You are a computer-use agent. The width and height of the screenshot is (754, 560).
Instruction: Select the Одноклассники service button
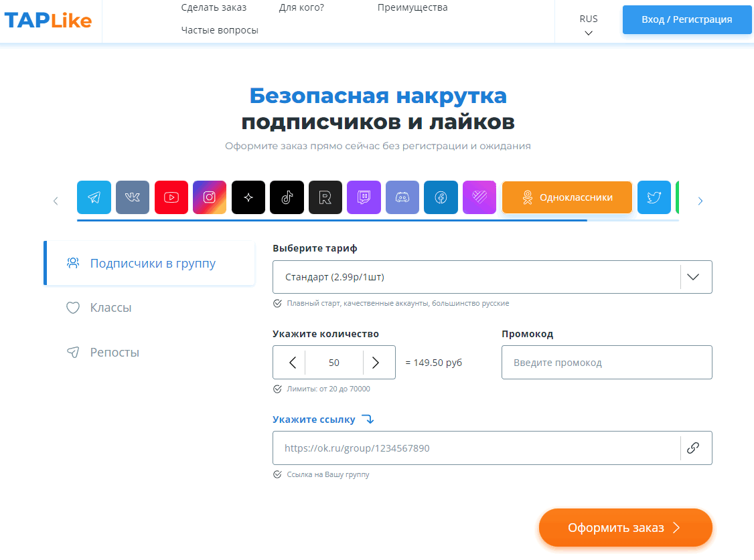567,197
